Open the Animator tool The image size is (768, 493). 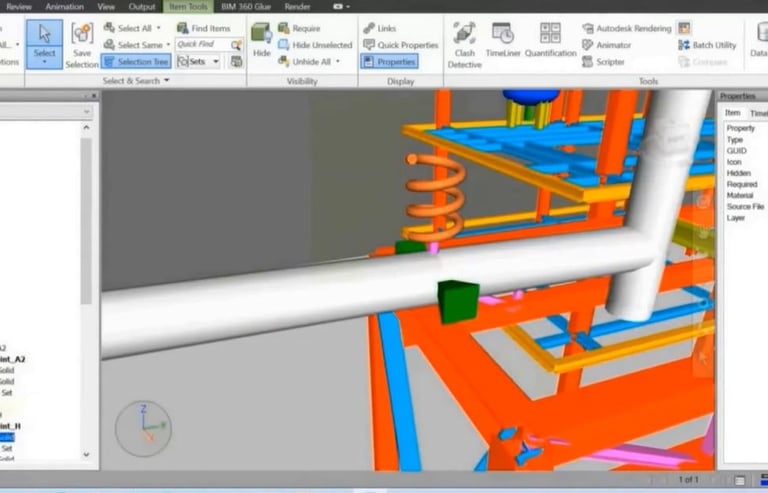[606, 45]
